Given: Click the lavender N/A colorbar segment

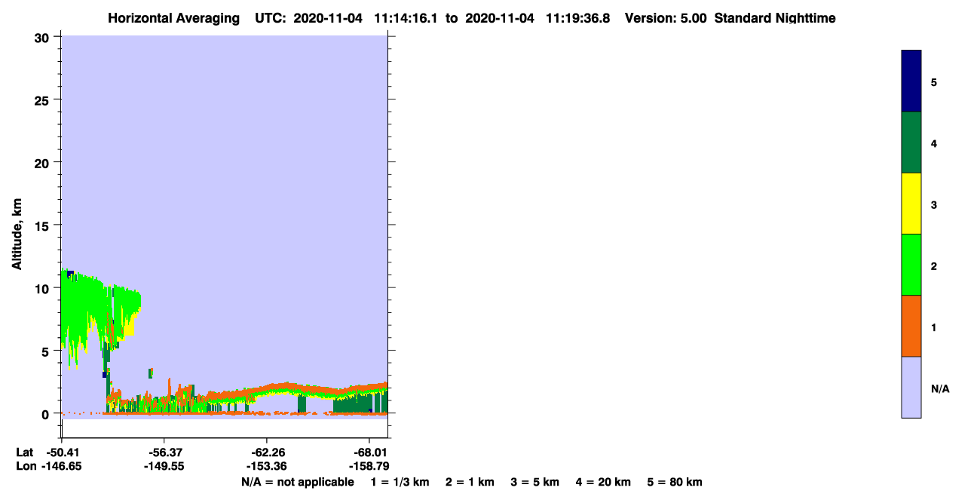Looking at the screenshot, I should coord(911,387).
